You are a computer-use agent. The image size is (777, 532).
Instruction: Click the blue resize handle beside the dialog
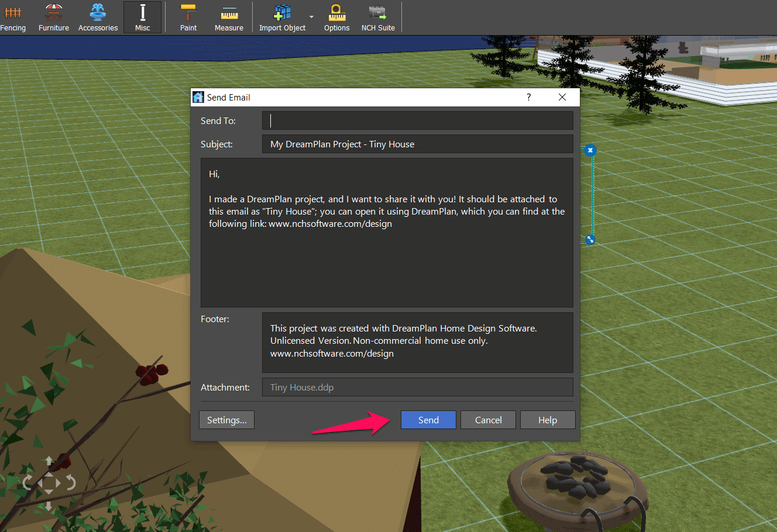(x=590, y=240)
